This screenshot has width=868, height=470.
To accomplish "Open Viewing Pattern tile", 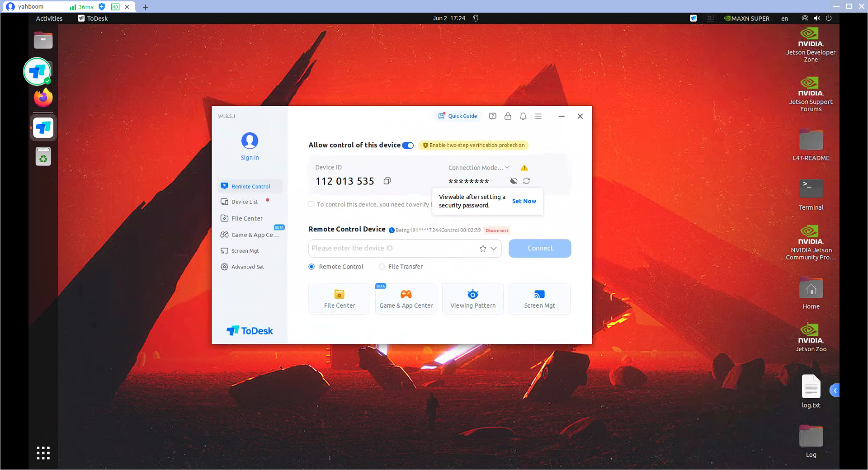I will click(x=473, y=299).
